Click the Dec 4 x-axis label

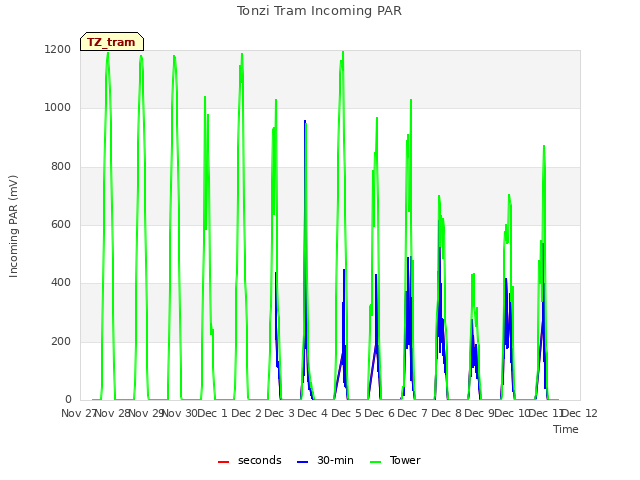[x=313, y=413]
